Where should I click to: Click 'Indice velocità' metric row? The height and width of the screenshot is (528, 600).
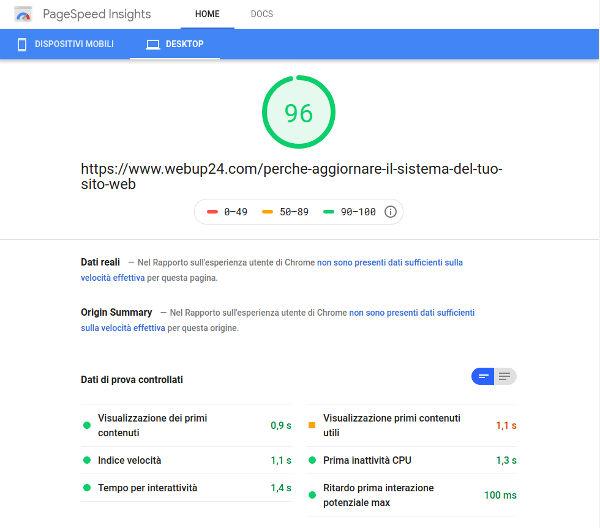coord(186,460)
